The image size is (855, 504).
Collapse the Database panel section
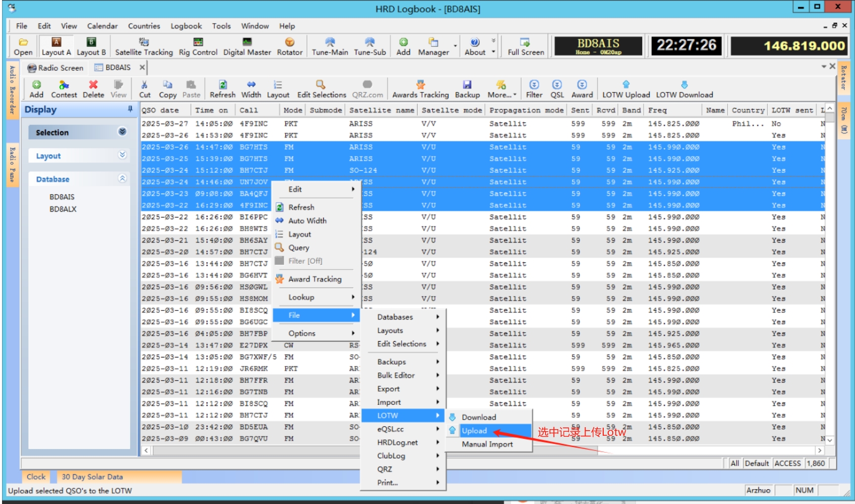[122, 178]
